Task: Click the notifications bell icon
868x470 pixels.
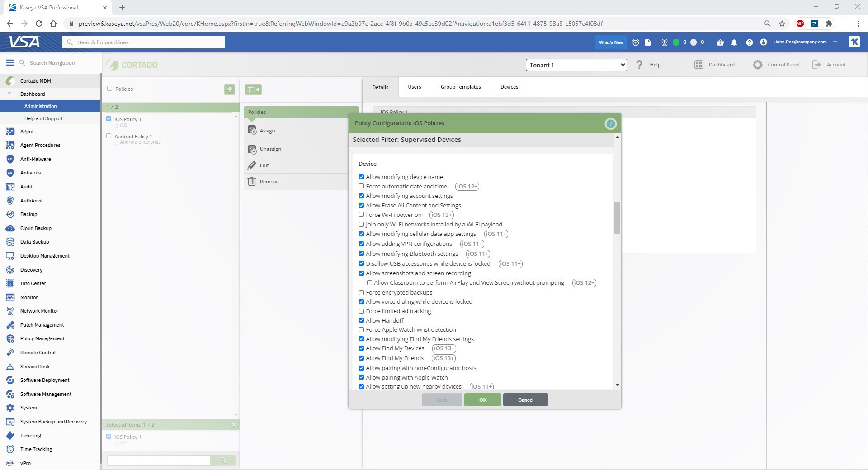Action: pyautogui.click(x=734, y=42)
